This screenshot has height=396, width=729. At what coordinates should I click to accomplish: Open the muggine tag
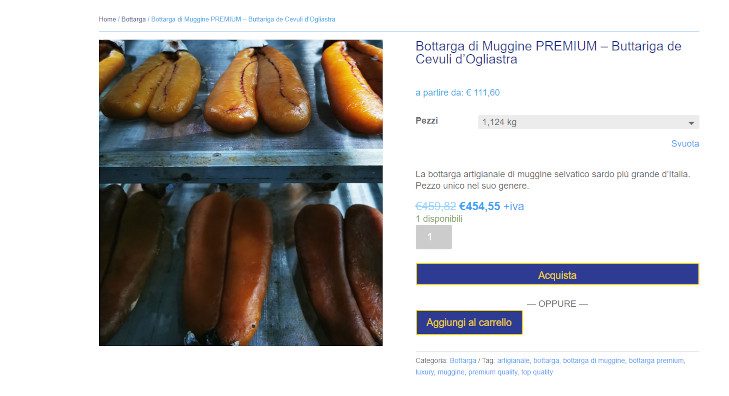coord(451,372)
